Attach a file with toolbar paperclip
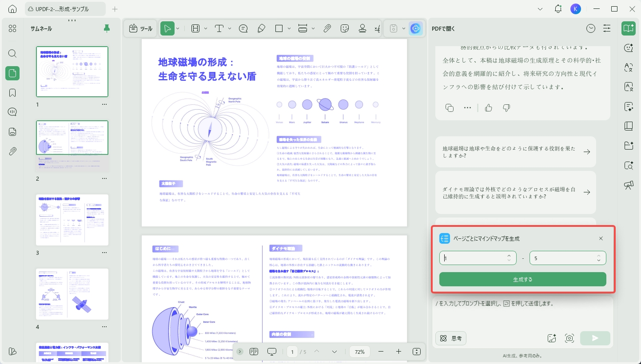Screen dimensions: 641x364 tap(327, 28)
